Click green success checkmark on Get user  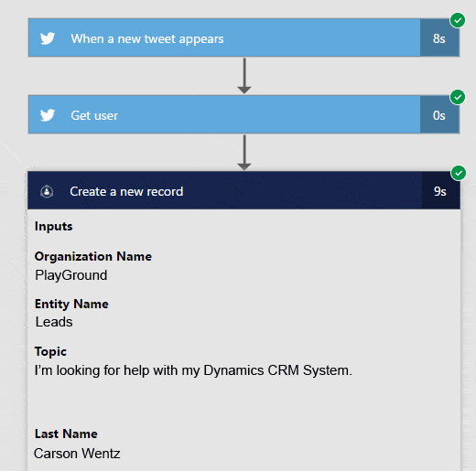[458, 97]
